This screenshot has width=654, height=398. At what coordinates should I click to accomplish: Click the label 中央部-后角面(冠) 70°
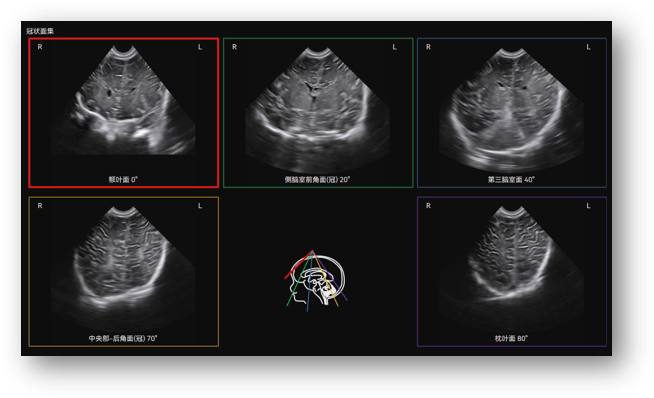pyautogui.click(x=123, y=338)
